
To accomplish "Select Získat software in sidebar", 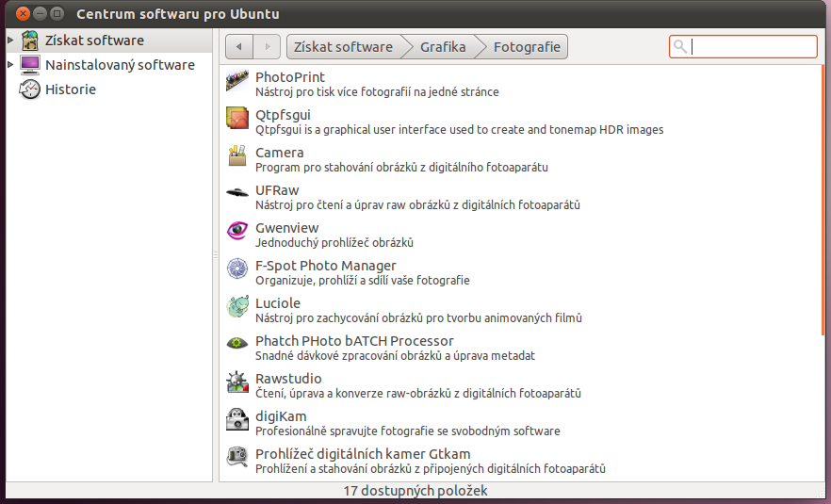I will pos(94,41).
